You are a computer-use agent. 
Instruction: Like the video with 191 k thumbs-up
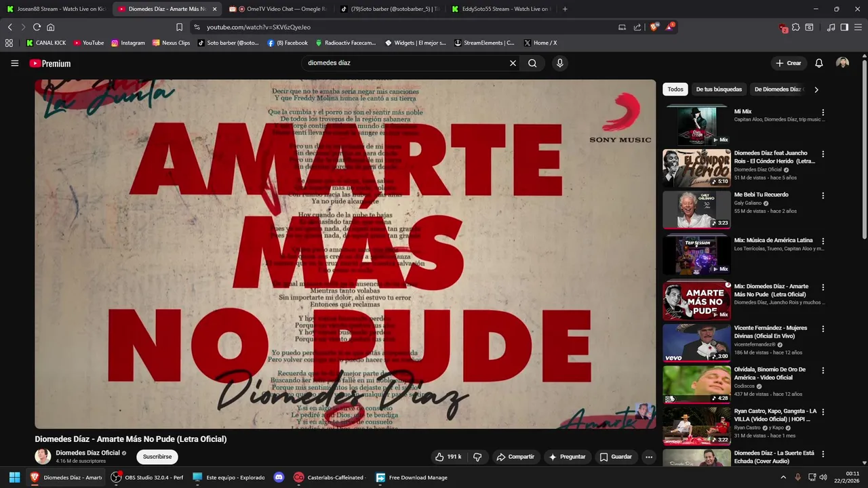pyautogui.click(x=447, y=457)
